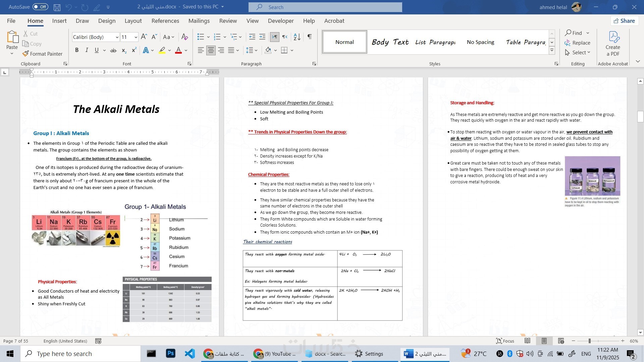Open the Mailings tab
Image resolution: width=644 pixels, height=362 pixels.
199,21
